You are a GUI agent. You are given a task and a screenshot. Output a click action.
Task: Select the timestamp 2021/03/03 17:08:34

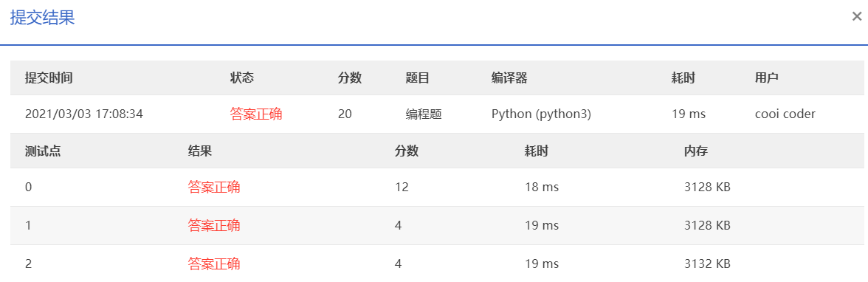pos(84,114)
